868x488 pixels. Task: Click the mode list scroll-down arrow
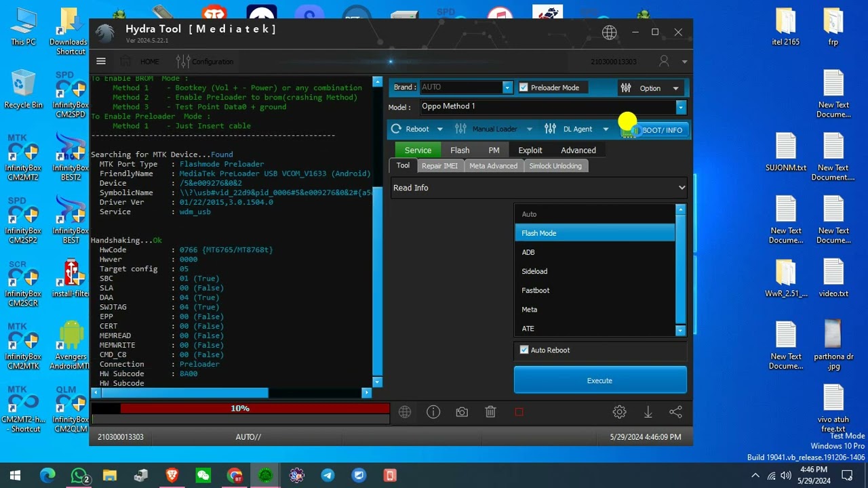point(680,330)
